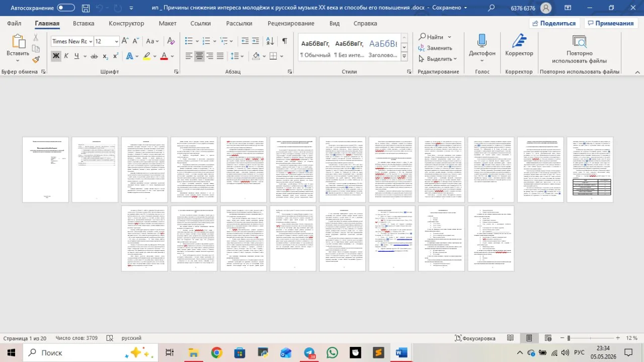
Task: Clear all text formatting
Action: point(171,41)
